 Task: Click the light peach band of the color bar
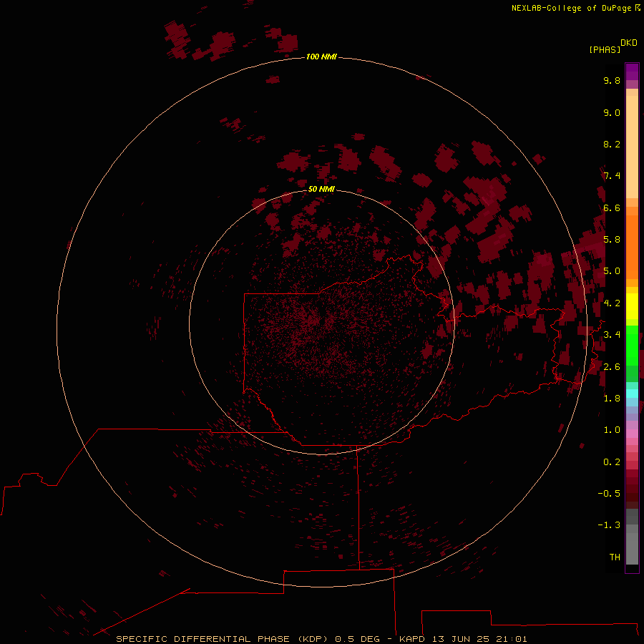click(x=632, y=147)
